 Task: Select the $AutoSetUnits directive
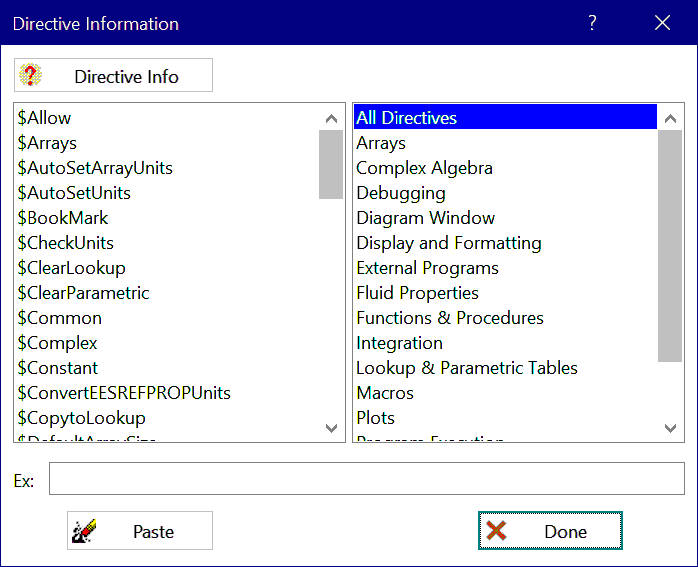pos(74,193)
